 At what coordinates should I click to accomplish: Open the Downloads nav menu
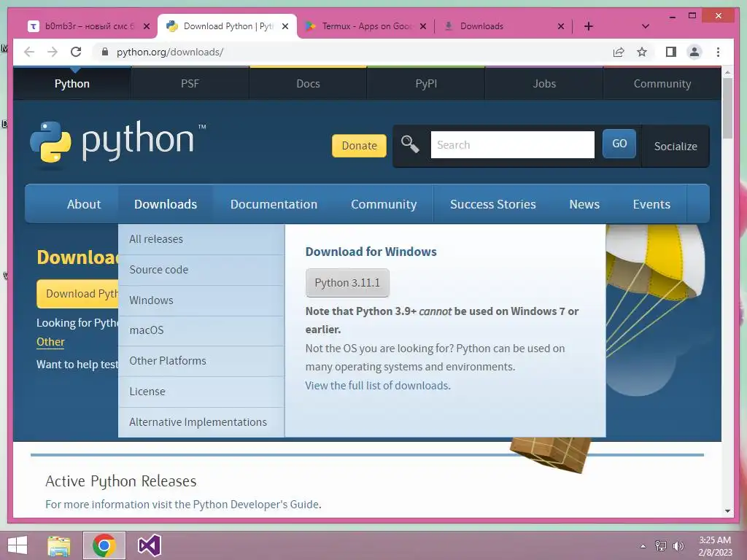click(x=166, y=204)
